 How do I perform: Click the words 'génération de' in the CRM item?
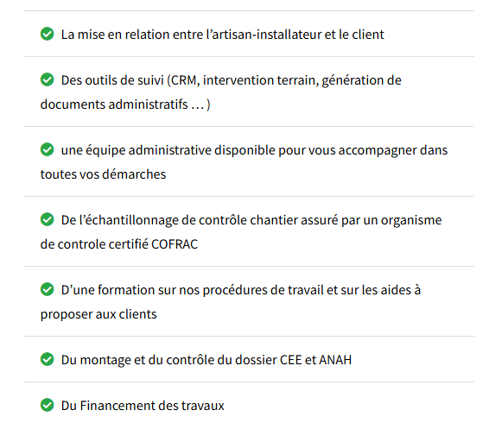pyautogui.click(x=361, y=80)
